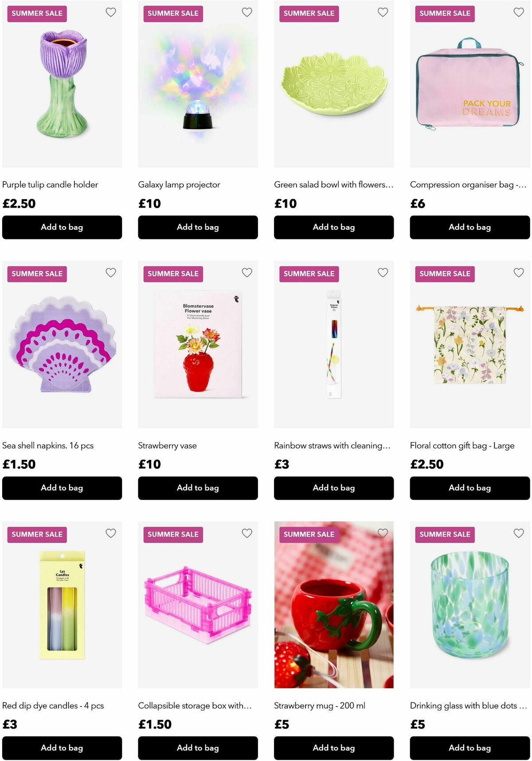Click Summer Sale badge on Green salad bowl
The height and width of the screenshot is (761, 532).
coord(309,13)
